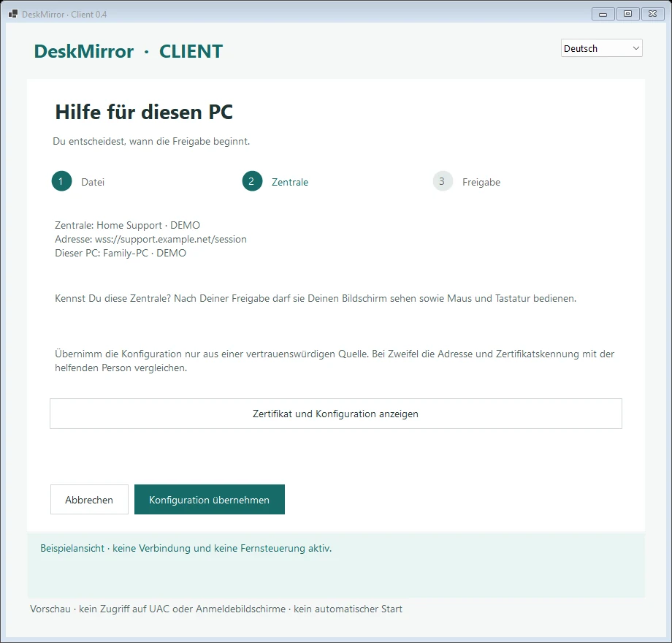Select step 2 circle Zentrale
672x643 pixels.
(x=252, y=181)
